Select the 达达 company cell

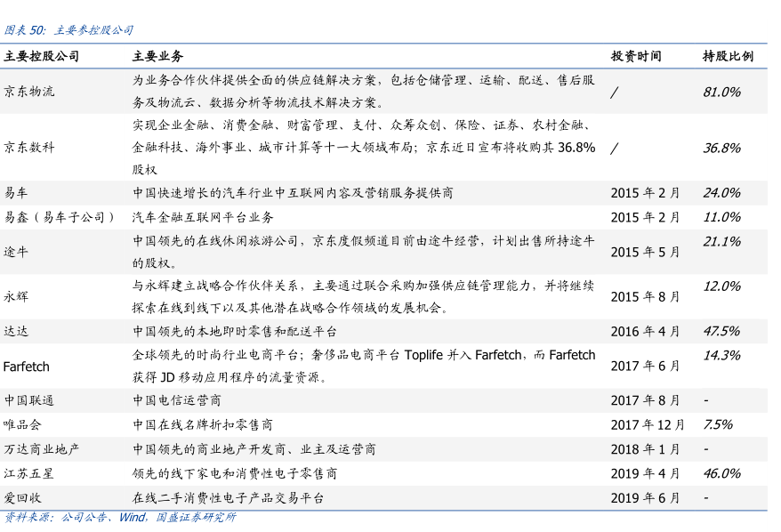click(x=16, y=331)
